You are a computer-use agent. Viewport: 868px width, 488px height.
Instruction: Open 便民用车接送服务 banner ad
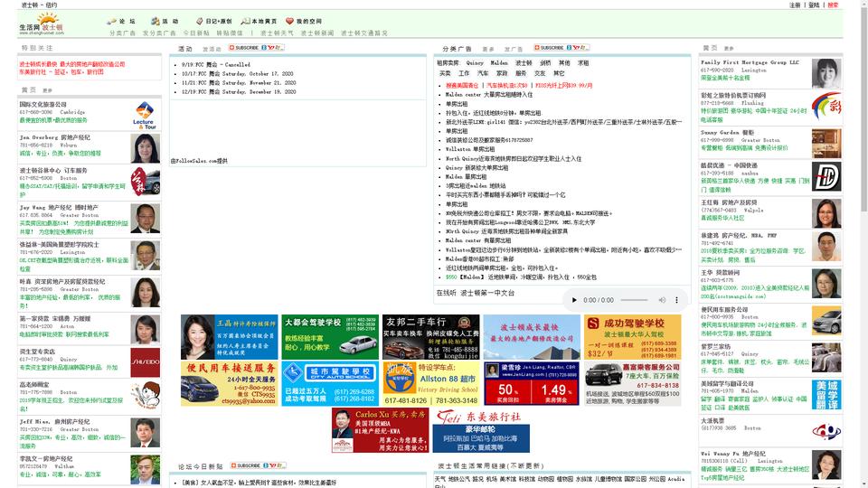(229, 383)
